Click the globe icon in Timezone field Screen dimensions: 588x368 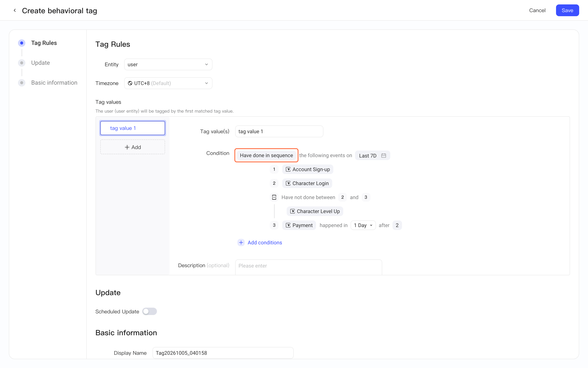click(x=130, y=83)
